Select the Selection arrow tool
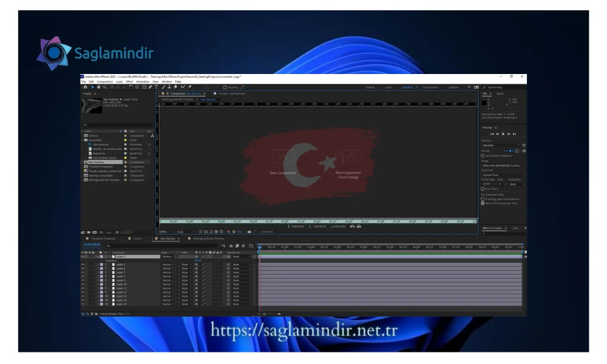This screenshot has width=607, height=364. pos(93,87)
